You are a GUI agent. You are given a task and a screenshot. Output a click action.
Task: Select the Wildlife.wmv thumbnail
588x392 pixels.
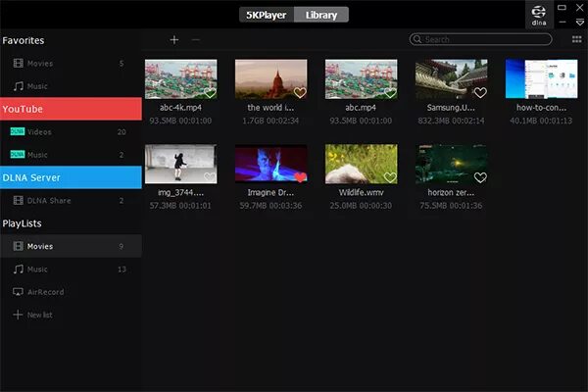point(361,164)
